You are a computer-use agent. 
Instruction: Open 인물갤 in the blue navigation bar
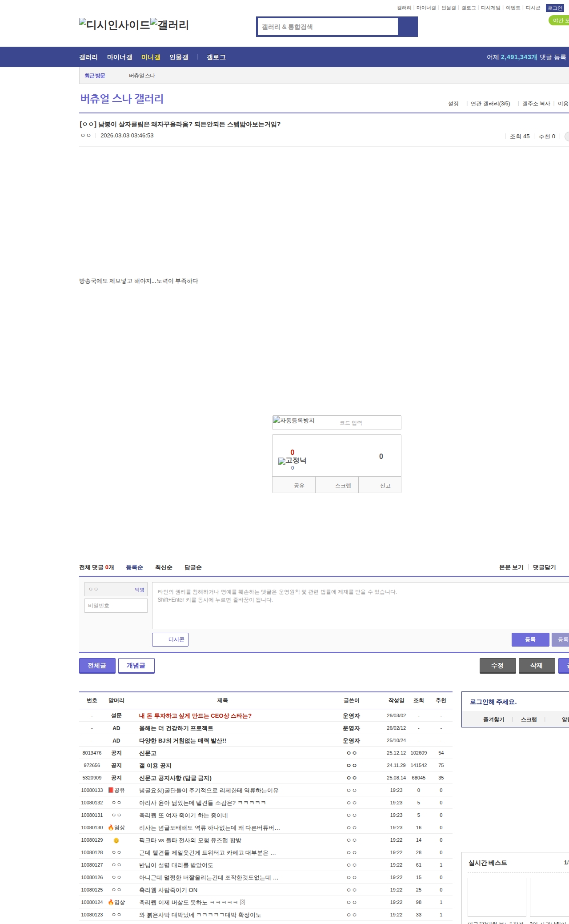pos(179,57)
